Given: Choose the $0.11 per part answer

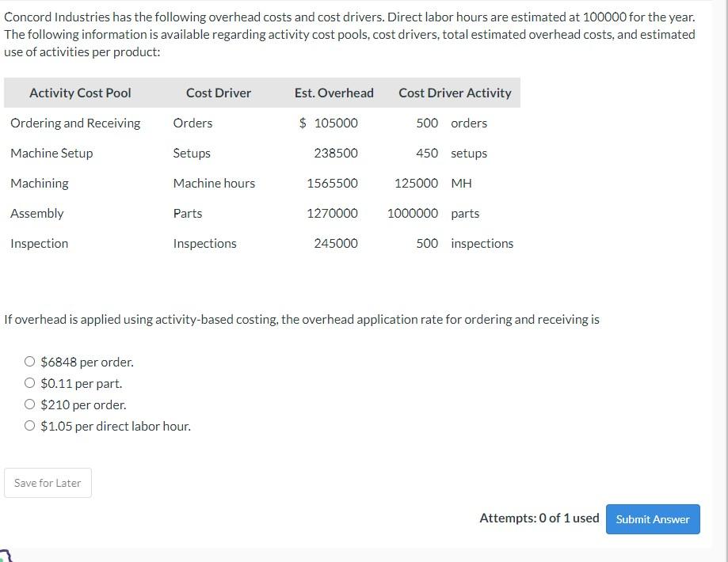Looking at the screenshot, I should 30,383.
